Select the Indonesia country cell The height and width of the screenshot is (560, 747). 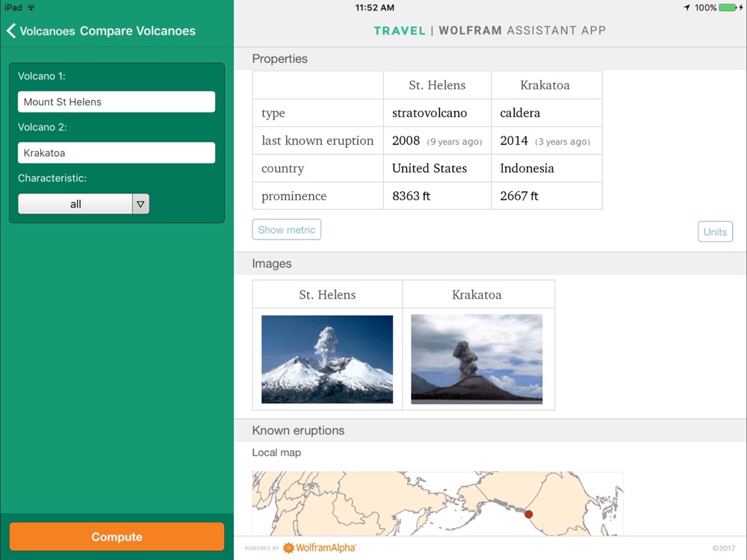point(547,168)
